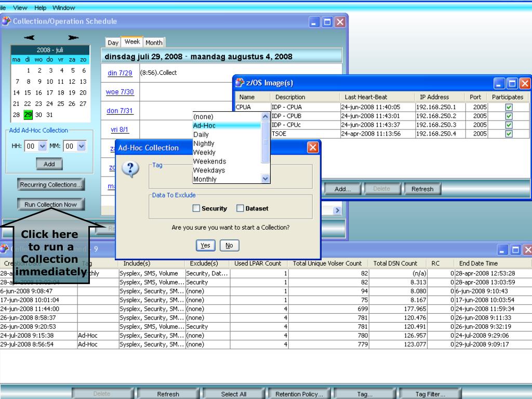Open the Help menu

pyautogui.click(x=40, y=7)
